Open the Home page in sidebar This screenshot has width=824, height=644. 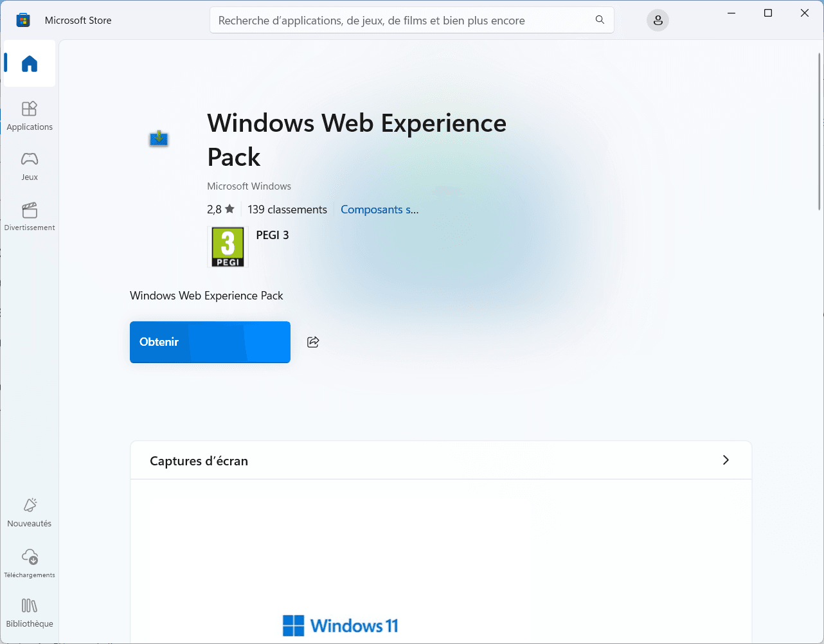(30, 64)
